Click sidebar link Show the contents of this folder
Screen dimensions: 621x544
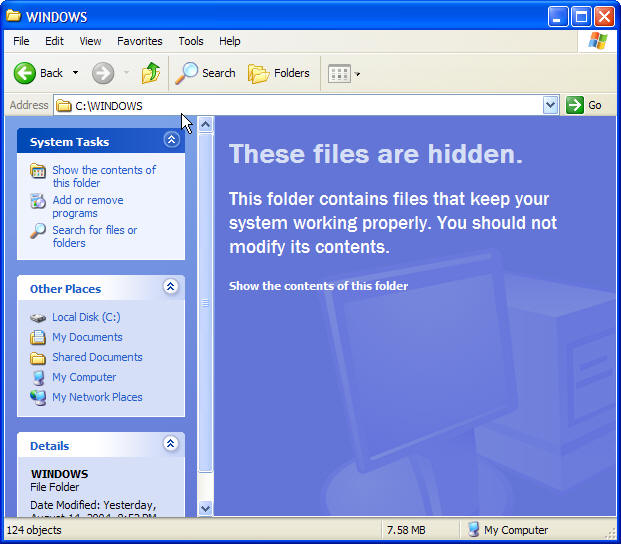(x=104, y=177)
